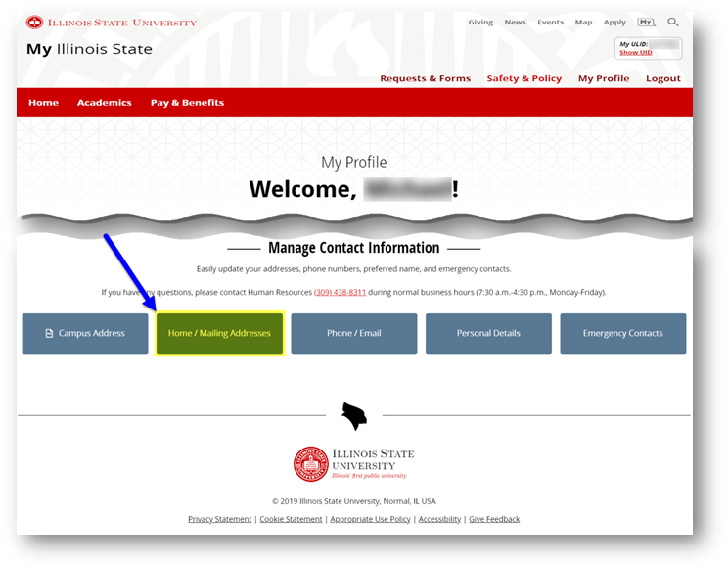Open Cookie Statement link
728x568 pixels.
coord(291,519)
